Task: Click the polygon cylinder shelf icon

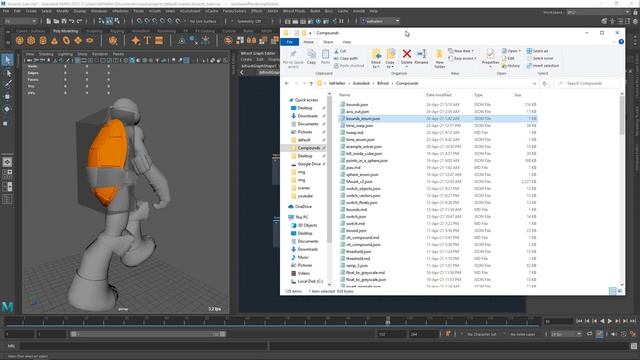Action: [43, 40]
